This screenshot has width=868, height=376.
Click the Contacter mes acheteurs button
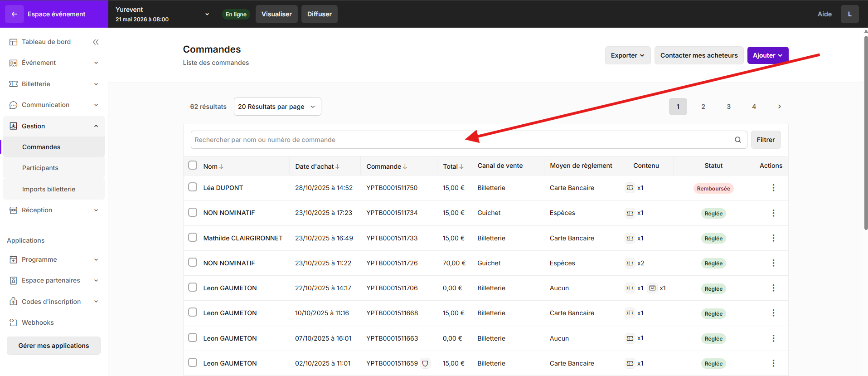pos(698,55)
